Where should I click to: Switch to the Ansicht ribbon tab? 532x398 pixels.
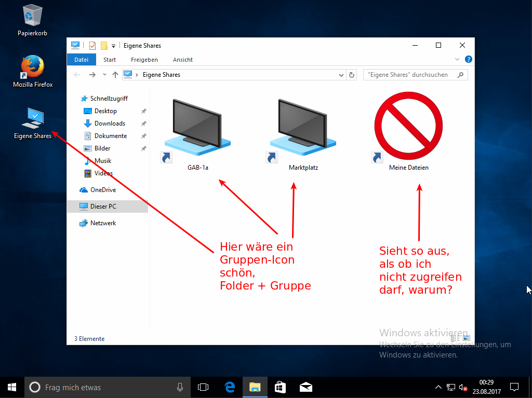pos(183,60)
